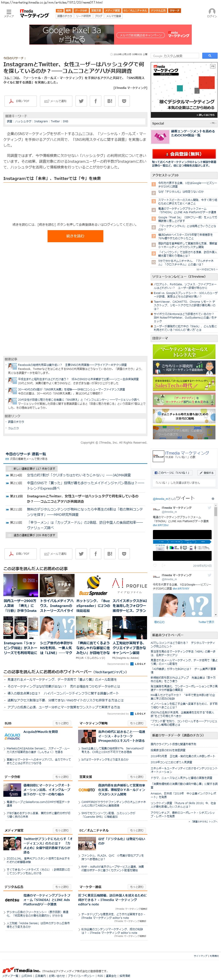Click the 印刷/PDF button under the article headline
The width and height of the screenshot is (221, 980).
(x=20, y=101)
